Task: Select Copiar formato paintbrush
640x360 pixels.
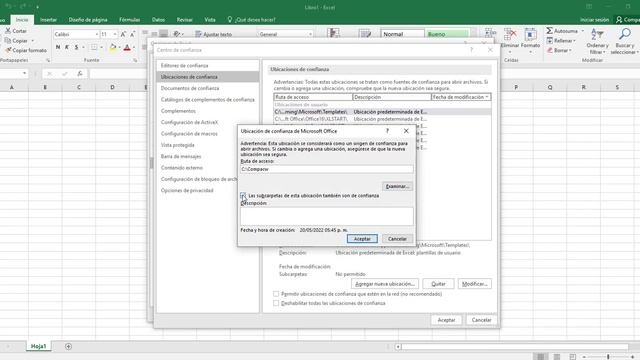Action: point(8,50)
